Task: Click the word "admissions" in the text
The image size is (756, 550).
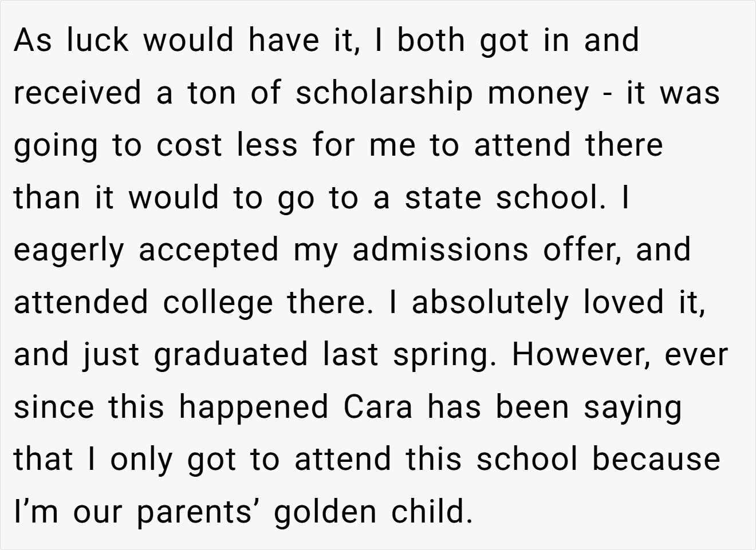Action: [440, 250]
